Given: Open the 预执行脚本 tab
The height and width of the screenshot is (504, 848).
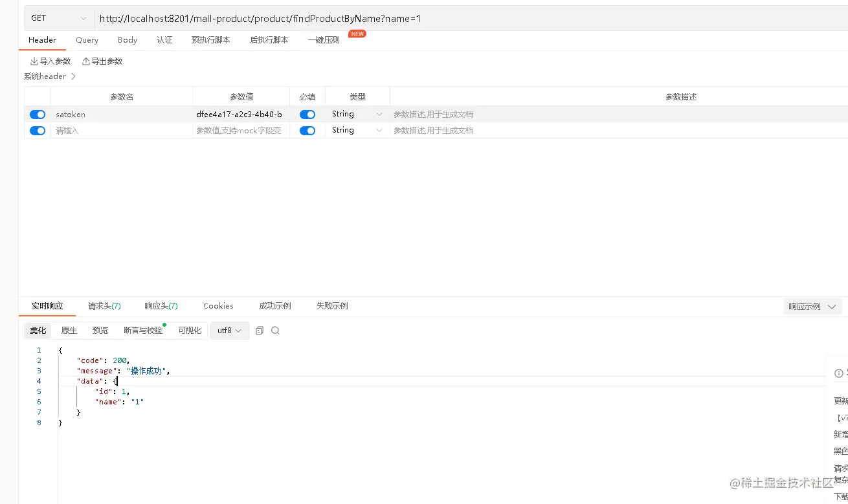Looking at the screenshot, I should (210, 40).
